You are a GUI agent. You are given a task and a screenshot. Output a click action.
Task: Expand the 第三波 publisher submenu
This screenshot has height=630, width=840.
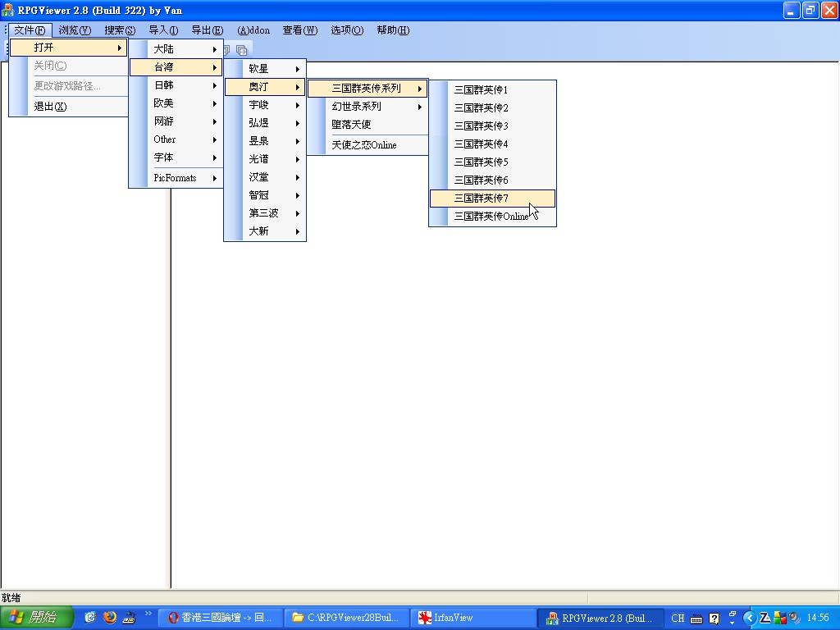tap(265, 213)
